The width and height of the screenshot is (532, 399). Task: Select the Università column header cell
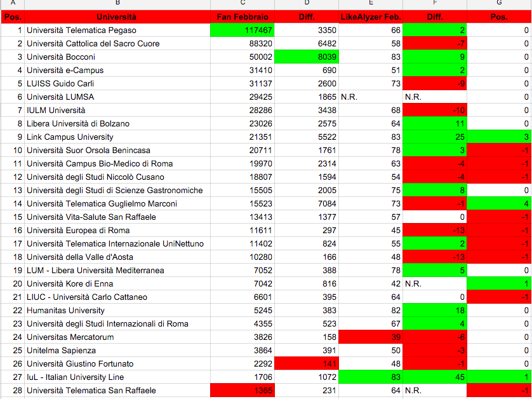[x=117, y=17]
